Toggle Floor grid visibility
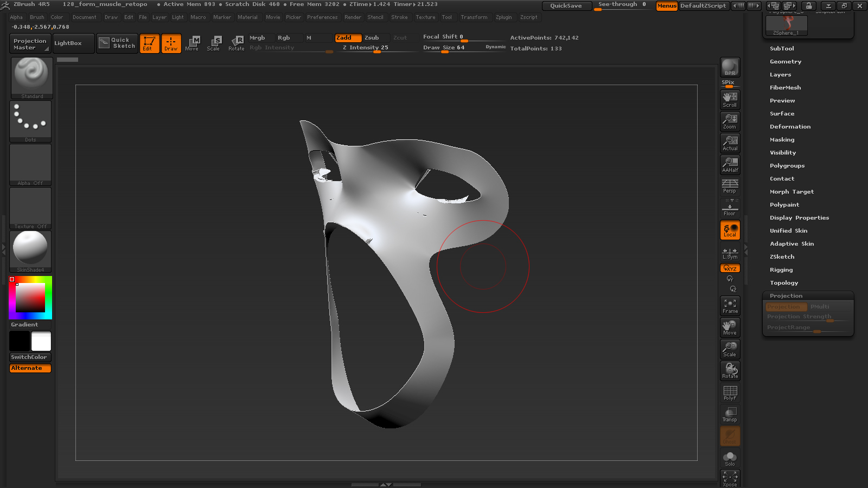This screenshot has width=868, height=488. 730,208
